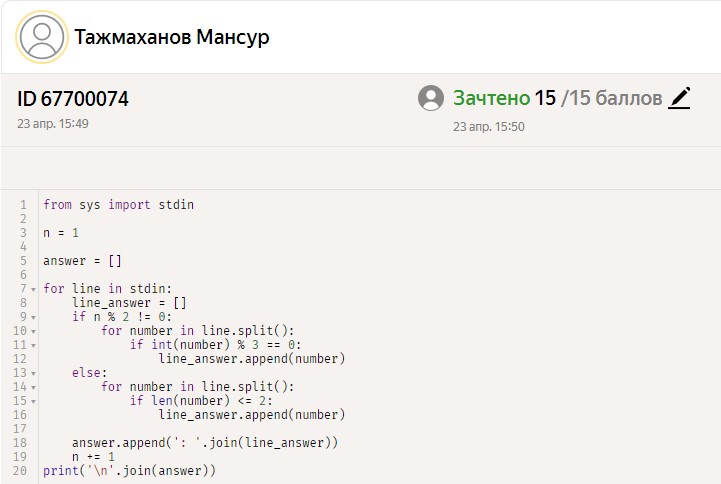Viewport: 721px width, 484px height.
Task: Click the student name Тажмаханов Мансур
Action: click(172, 38)
